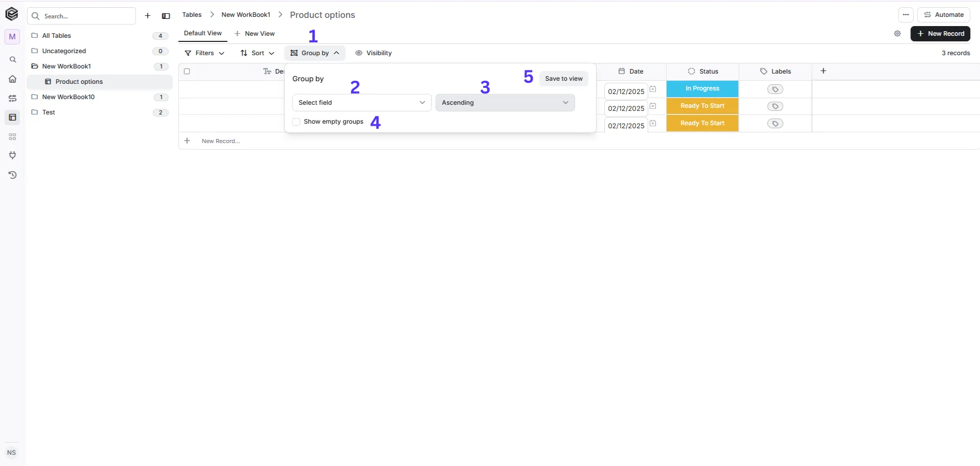Toggle the sidebar panel icon

click(x=166, y=16)
